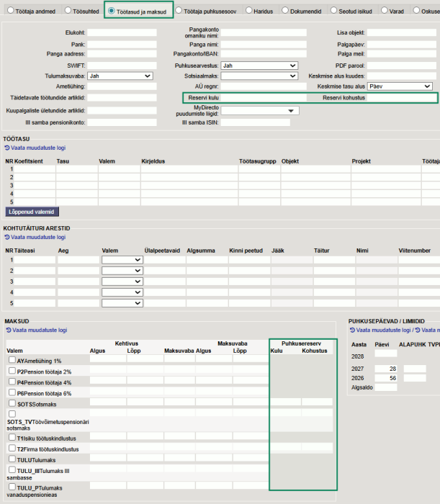The image size is (440, 504).
Task: Click the III samba pensionikonto input field
Action: click(x=122, y=122)
